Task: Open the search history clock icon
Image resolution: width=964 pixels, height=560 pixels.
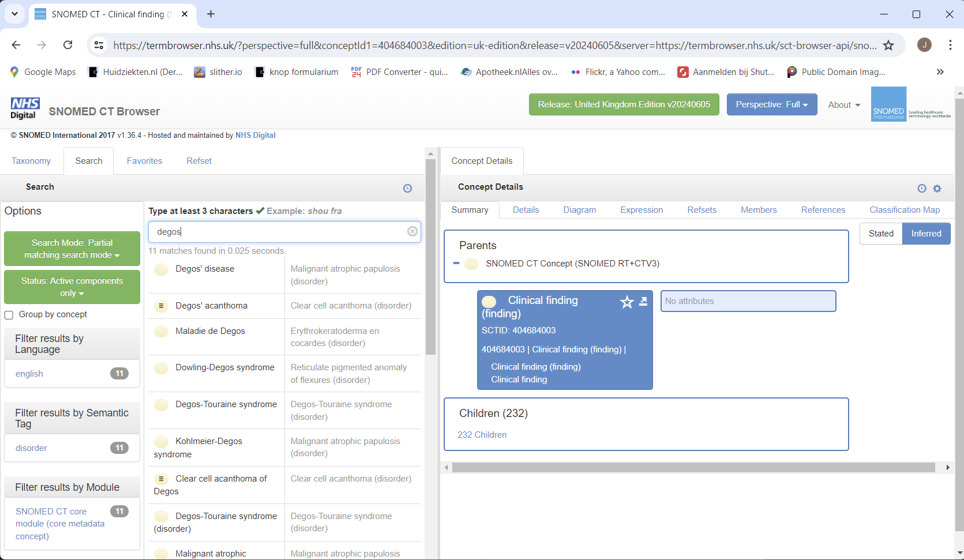Action: tap(408, 188)
